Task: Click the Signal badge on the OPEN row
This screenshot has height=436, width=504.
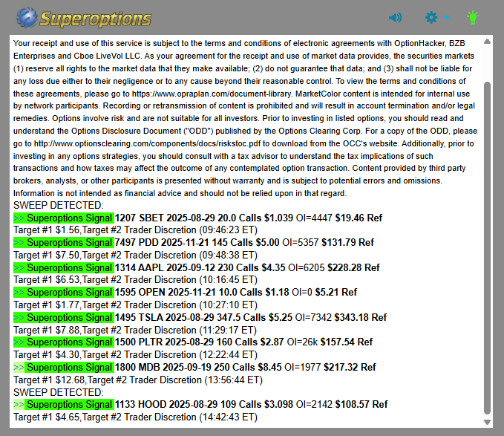Action: pyautogui.click(x=63, y=292)
